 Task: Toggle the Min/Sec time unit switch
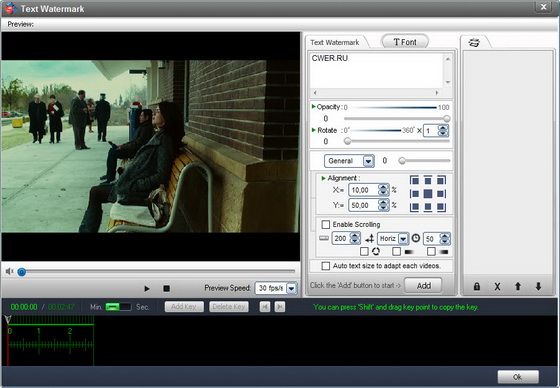pyautogui.click(x=119, y=307)
